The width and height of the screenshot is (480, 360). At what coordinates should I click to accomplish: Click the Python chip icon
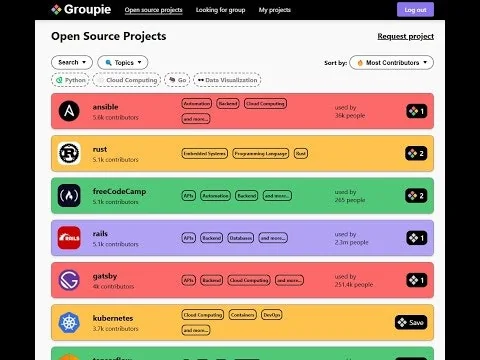tap(59, 80)
